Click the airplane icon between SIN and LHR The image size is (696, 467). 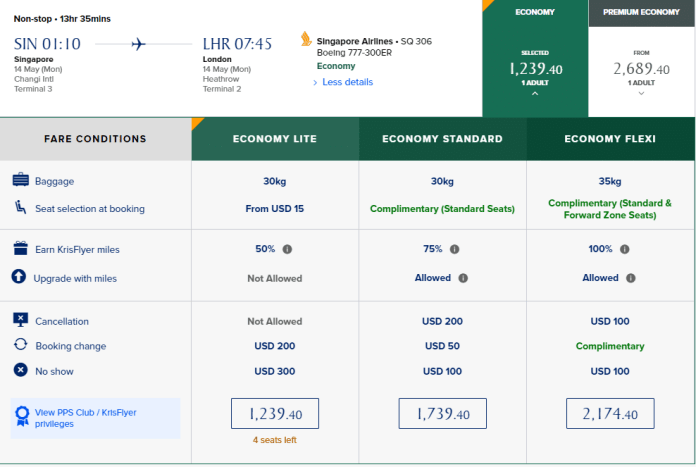coord(138,44)
